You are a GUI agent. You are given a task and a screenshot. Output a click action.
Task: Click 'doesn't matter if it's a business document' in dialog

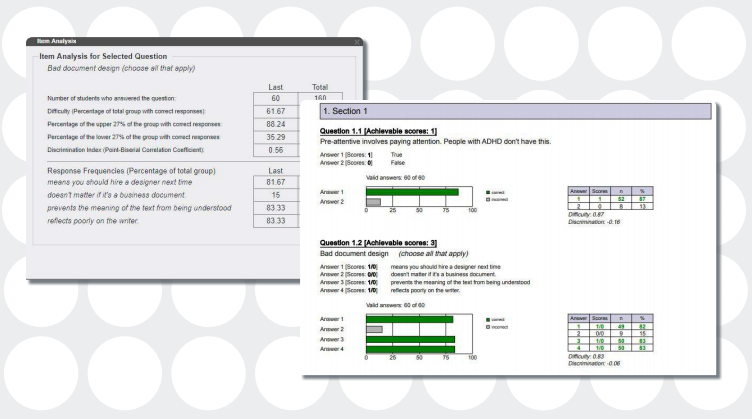point(117,195)
